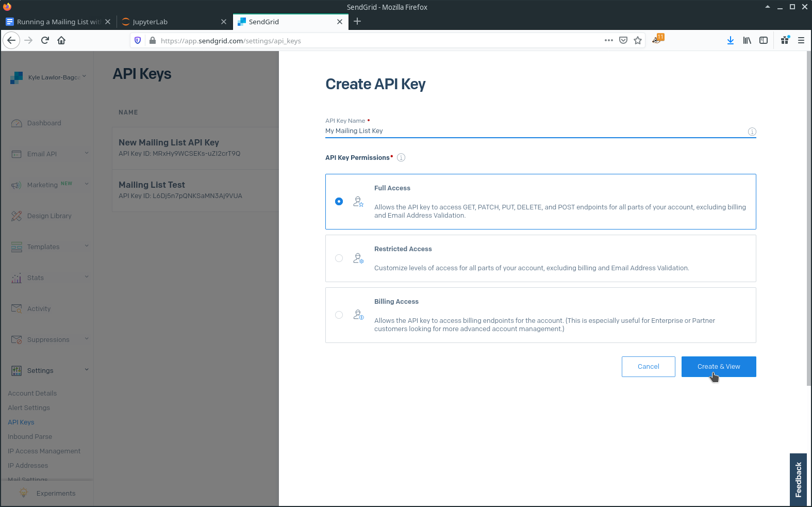
Task: Open info icon in API Key Name field
Action: click(752, 132)
